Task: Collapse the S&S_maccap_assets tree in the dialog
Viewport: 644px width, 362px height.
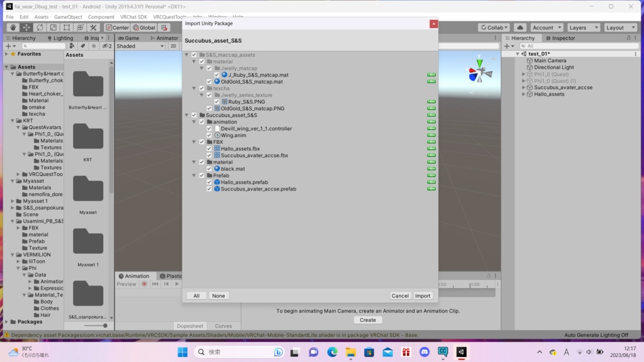Action: click(x=186, y=55)
